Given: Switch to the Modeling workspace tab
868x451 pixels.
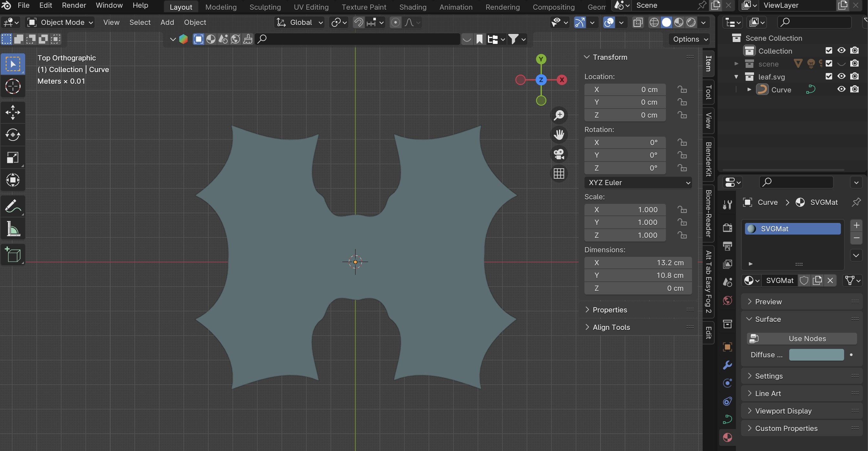Looking at the screenshot, I should [221, 7].
